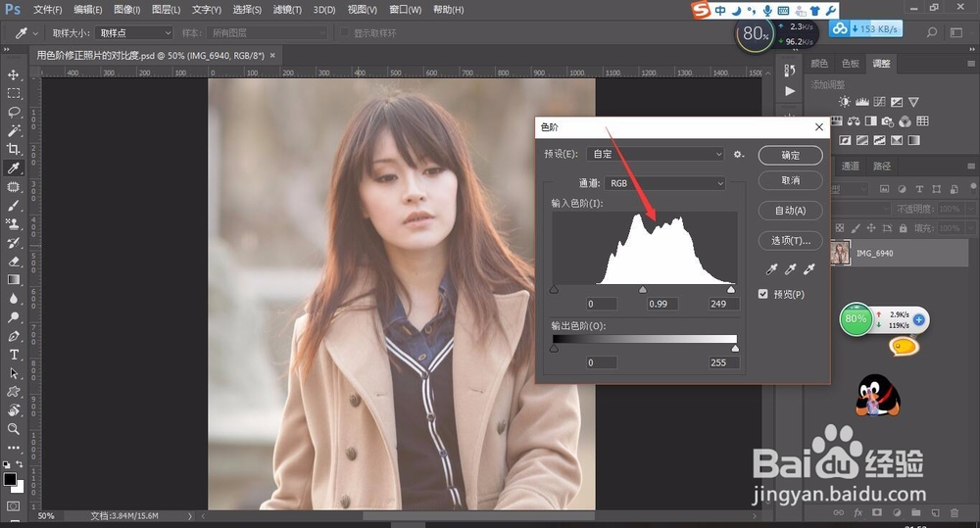
Task: Click the 取消 button in Levels
Action: click(x=790, y=180)
